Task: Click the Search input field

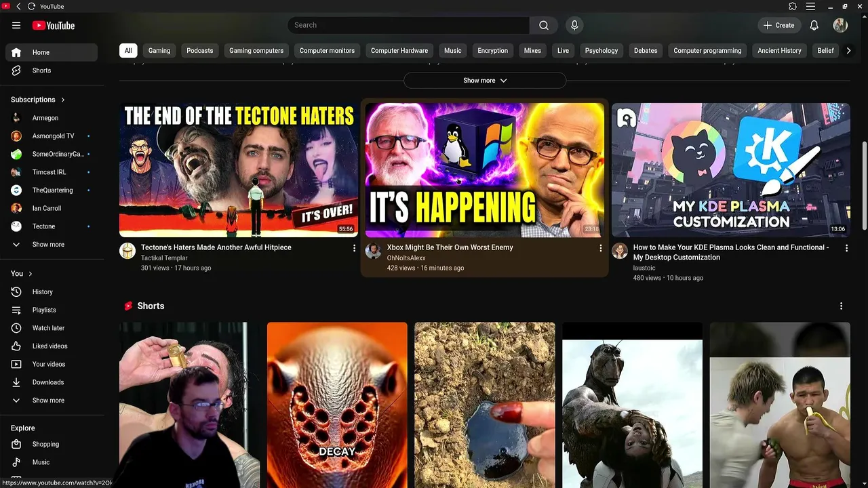Action: point(409,25)
